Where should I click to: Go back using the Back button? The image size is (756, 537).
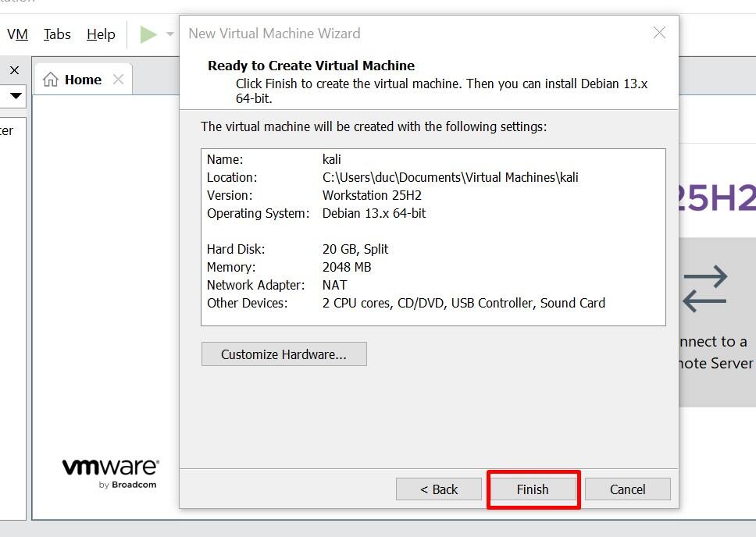(439, 489)
